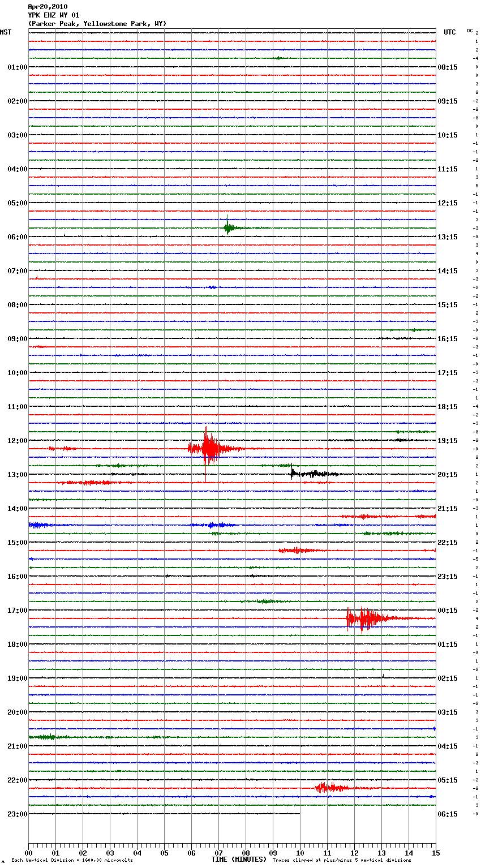Click the 03:00 MST time label
This screenshot has width=481, height=868.
coord(18,135)
